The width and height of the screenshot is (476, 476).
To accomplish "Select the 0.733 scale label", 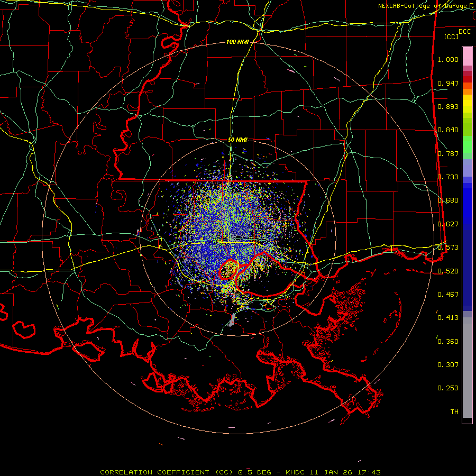I will 448,177.
